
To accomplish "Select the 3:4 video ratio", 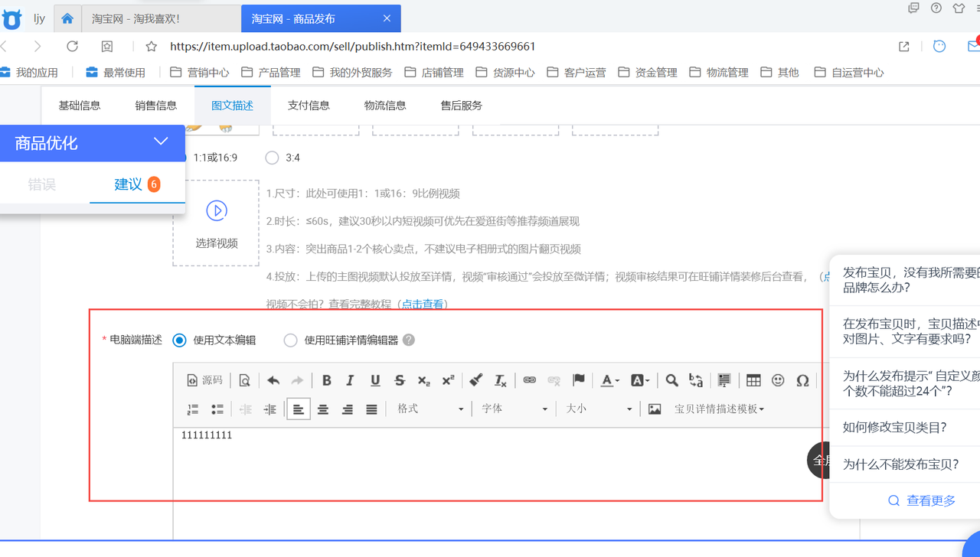I will click(x=272, y=158).
